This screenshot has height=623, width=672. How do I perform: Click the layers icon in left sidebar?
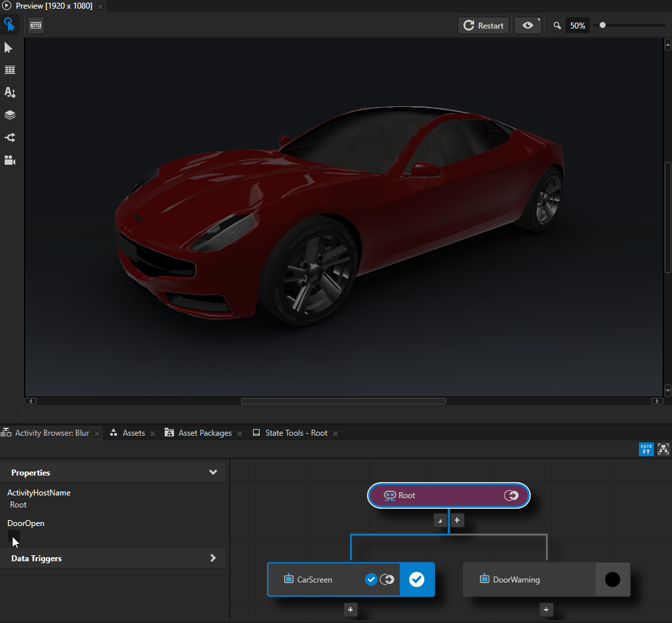pyautogui.click(x=9, y=114)
